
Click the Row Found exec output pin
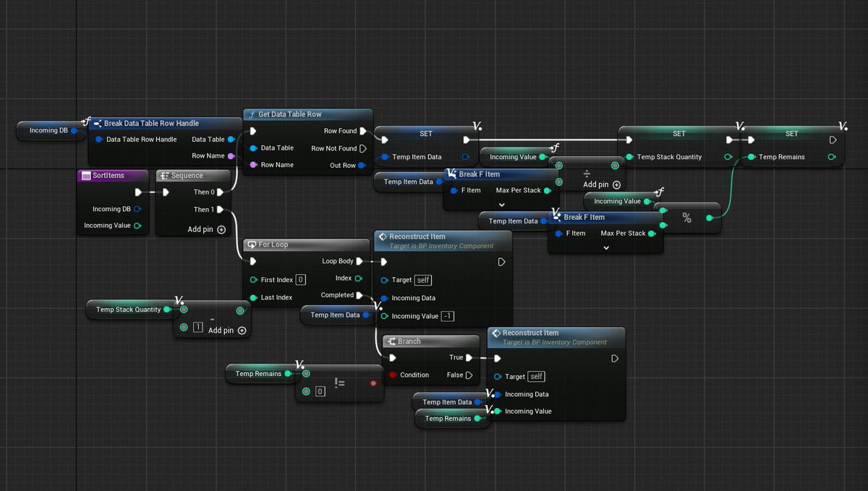363,131
